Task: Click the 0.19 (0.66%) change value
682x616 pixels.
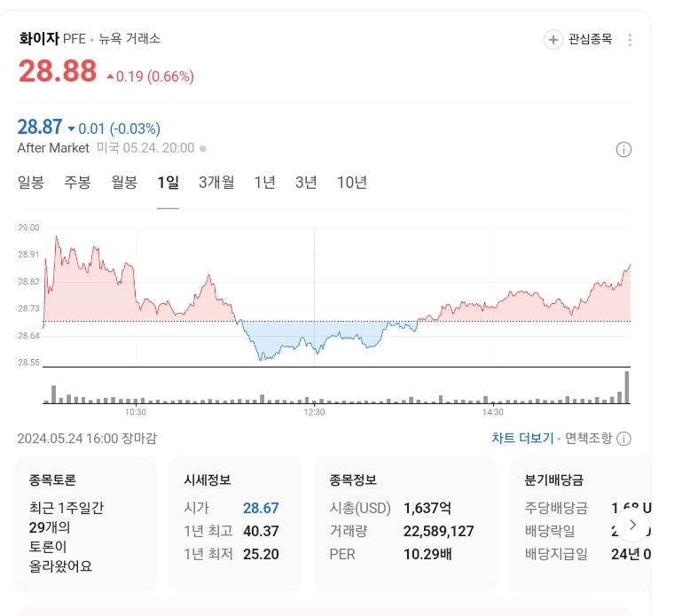Action: (x=155, y=76)
